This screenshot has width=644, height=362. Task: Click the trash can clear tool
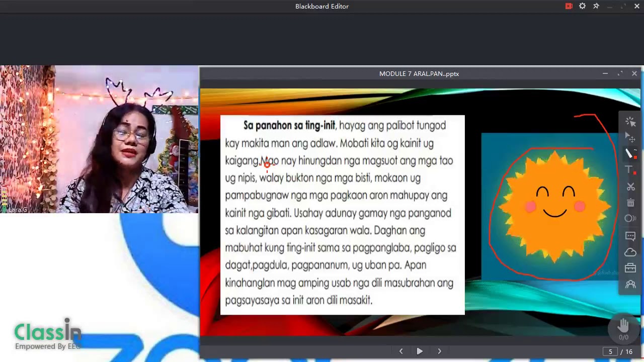[630, 203]
